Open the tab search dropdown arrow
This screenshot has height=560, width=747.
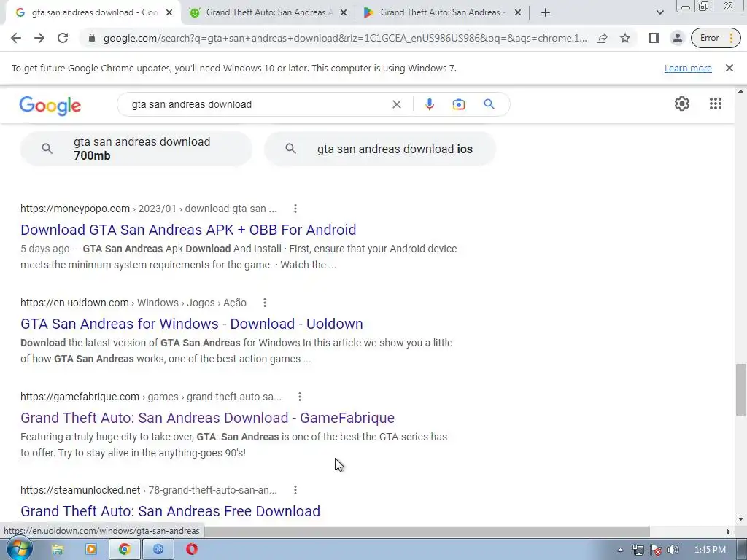click(659, 13)
